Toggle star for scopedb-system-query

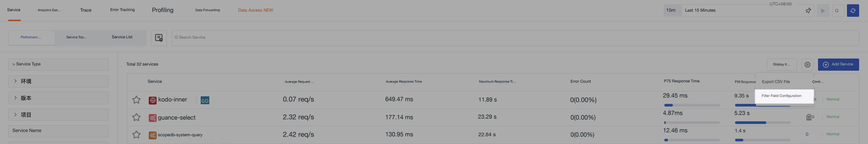tap(136, 134)
